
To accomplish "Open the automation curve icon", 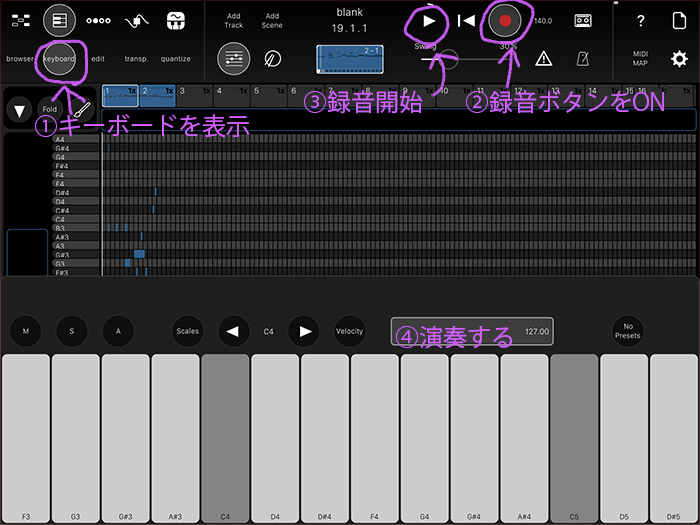I will 137,21.
